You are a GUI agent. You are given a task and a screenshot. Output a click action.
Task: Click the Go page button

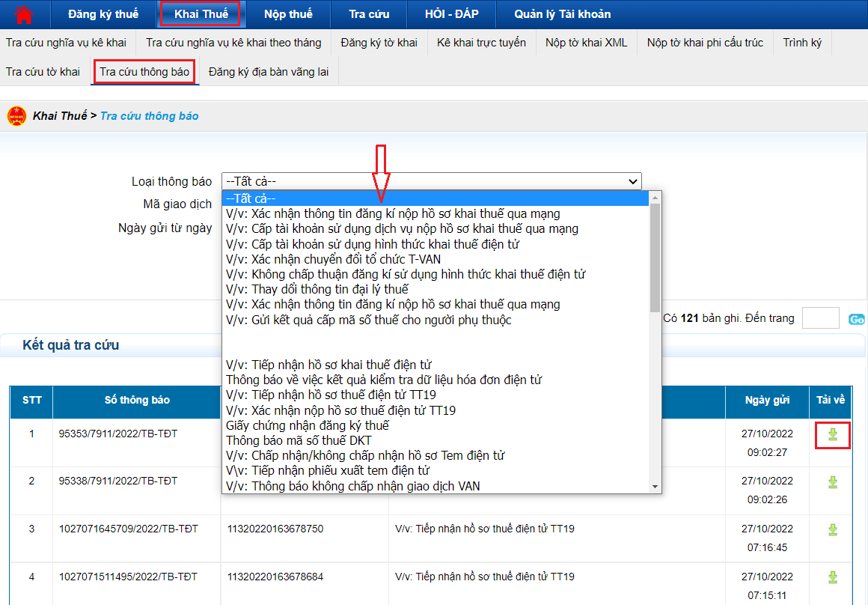(856, 319)
